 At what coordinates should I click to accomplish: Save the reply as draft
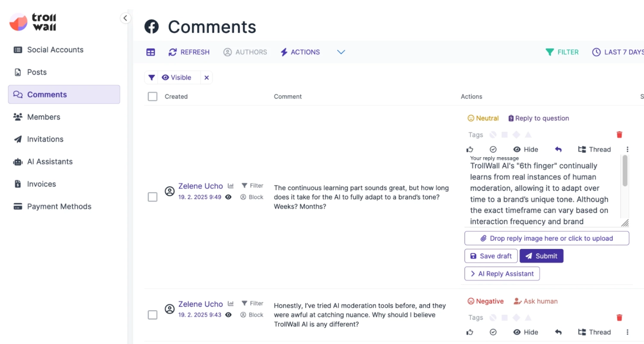491,256
